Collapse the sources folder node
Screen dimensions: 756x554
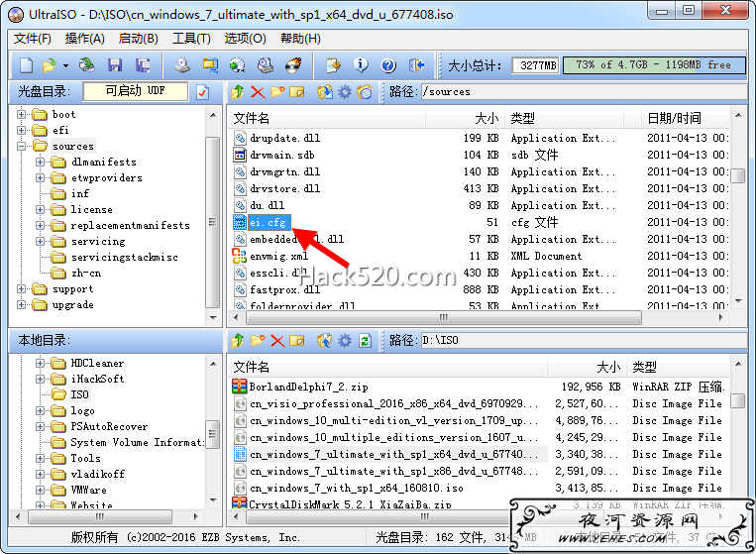(21, 146)
